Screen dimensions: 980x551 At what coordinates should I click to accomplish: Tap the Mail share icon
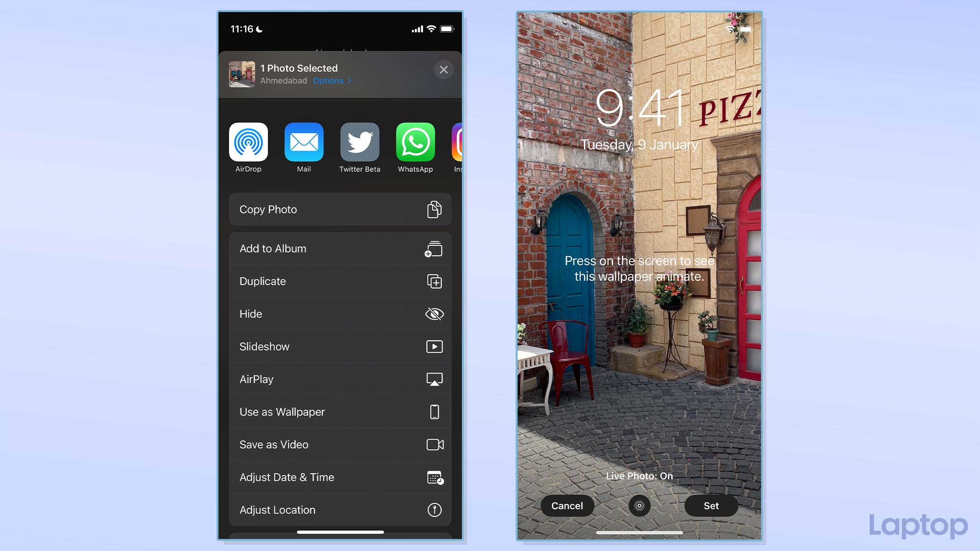click(x=304, y=142)
